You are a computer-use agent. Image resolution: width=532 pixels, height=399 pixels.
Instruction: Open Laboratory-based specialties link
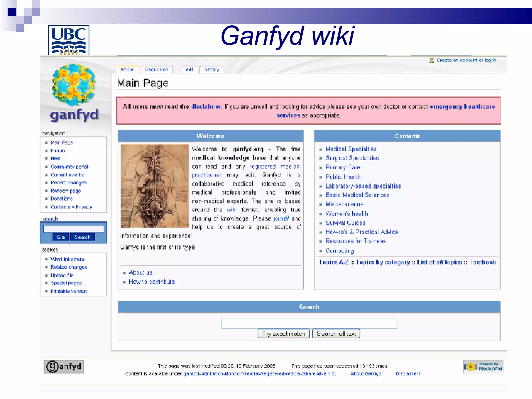click(363, 186)
